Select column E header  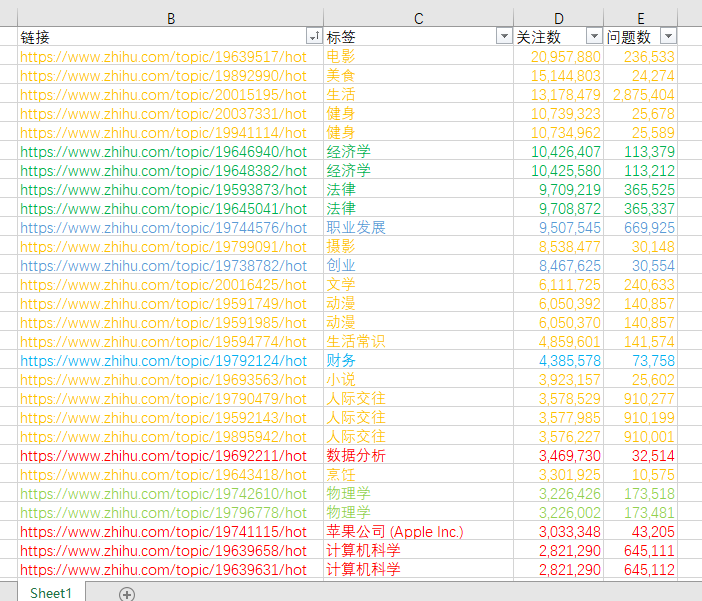point(640,18)
